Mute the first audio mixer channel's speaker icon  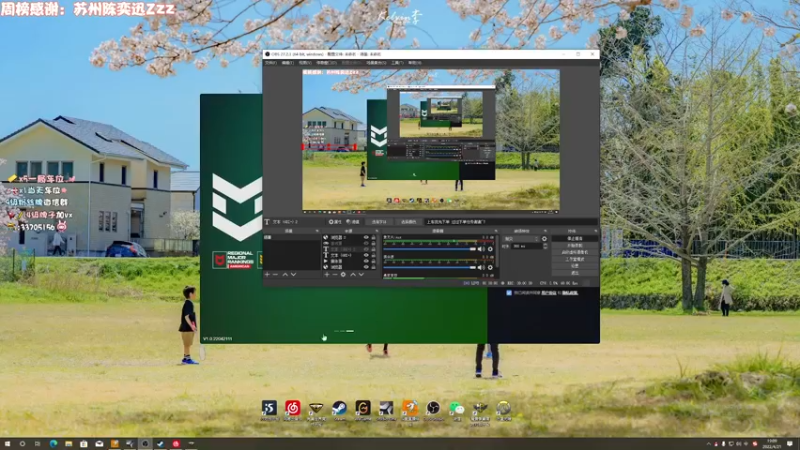coord(480,249)
